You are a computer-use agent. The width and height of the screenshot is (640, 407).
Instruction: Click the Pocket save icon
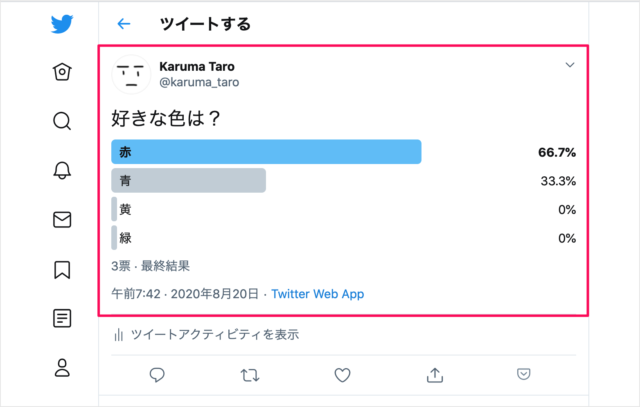(x=524, y=375)
